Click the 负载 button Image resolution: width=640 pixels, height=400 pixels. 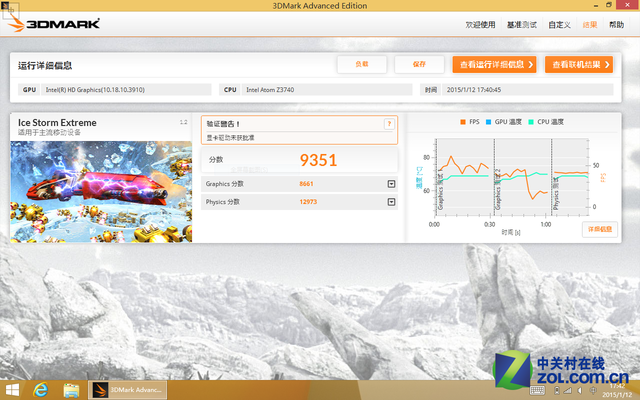point(362,64)
